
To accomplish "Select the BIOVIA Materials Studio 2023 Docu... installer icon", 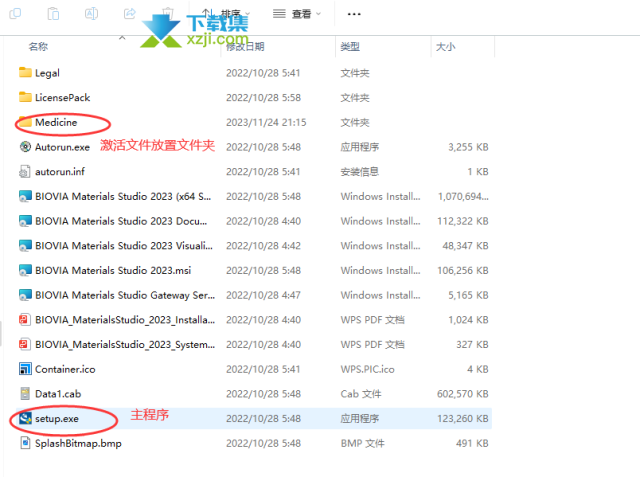I will pyautogui.click(x=25, y=221).
